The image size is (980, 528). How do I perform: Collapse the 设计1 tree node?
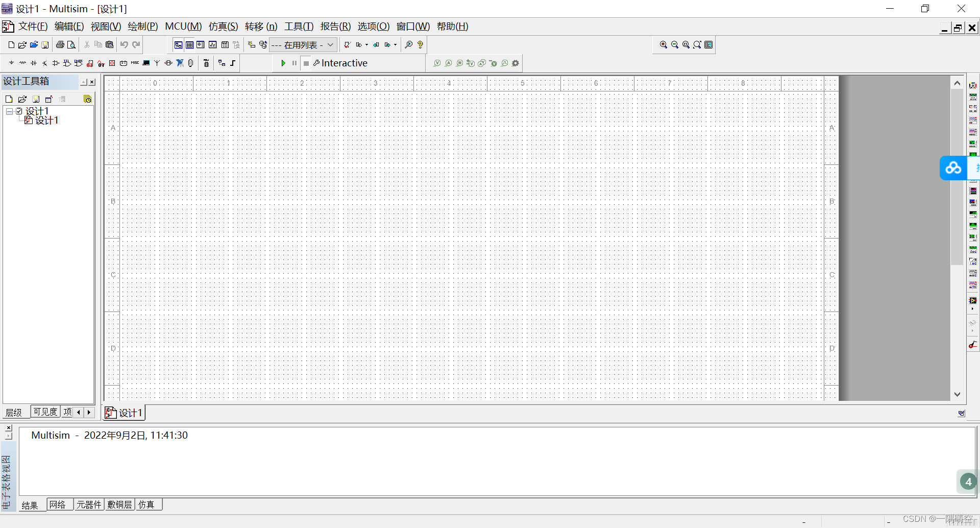(x=9, y=111)
